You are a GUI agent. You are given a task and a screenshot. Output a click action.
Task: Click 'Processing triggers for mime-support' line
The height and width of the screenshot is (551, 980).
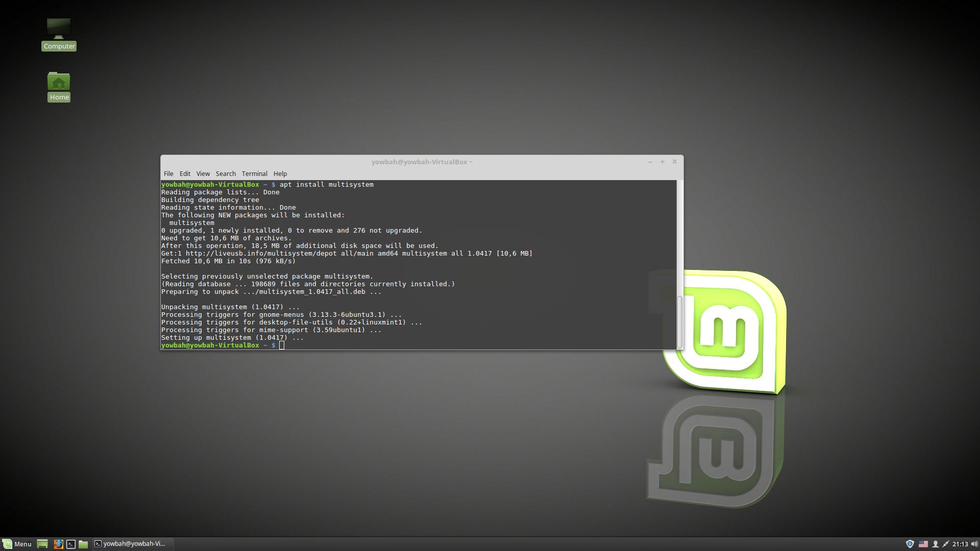click(x=271, y=330)
